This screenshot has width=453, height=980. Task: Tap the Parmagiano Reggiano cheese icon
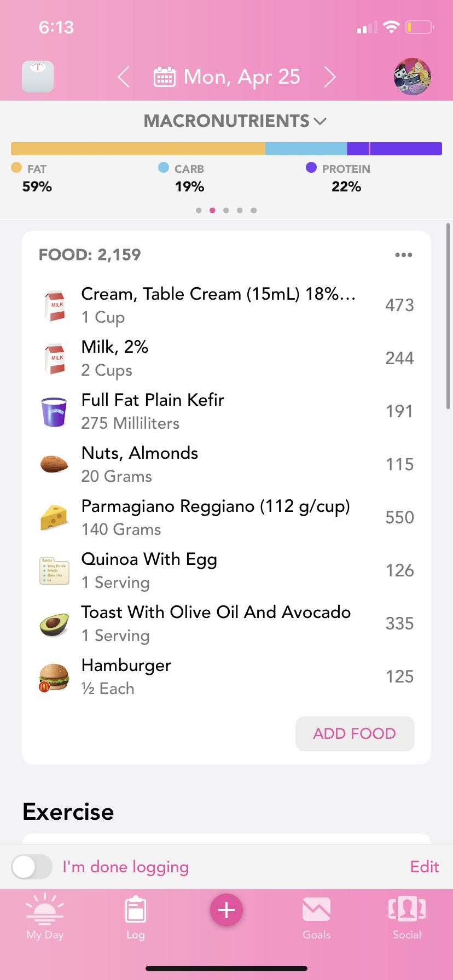pyautogui.click(x=54, y=517)
